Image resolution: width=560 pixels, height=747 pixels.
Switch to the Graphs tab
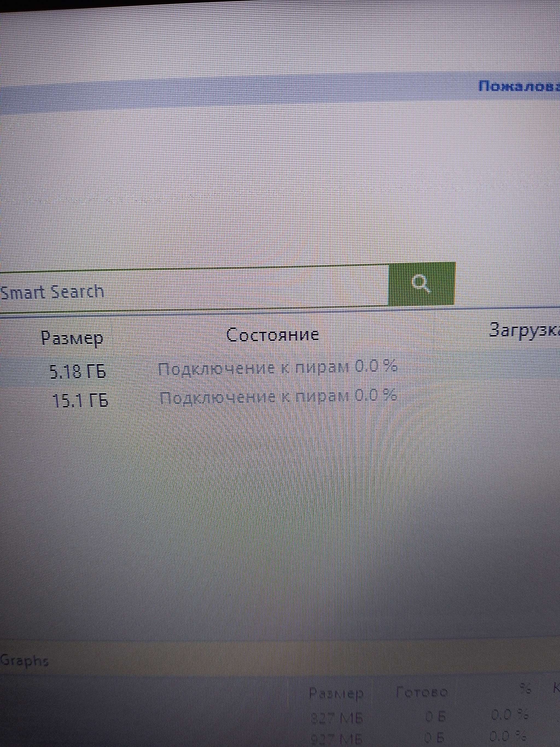pyautogui.click(x=24, y=661)
